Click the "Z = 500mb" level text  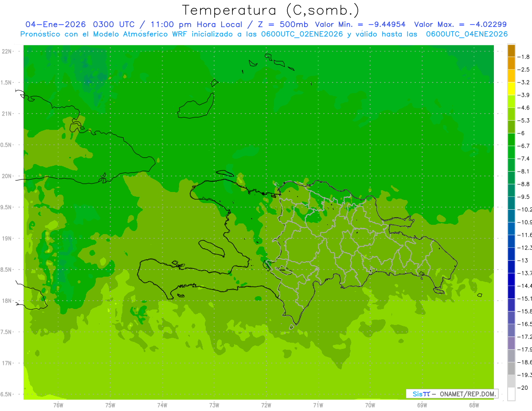[282, 24]
